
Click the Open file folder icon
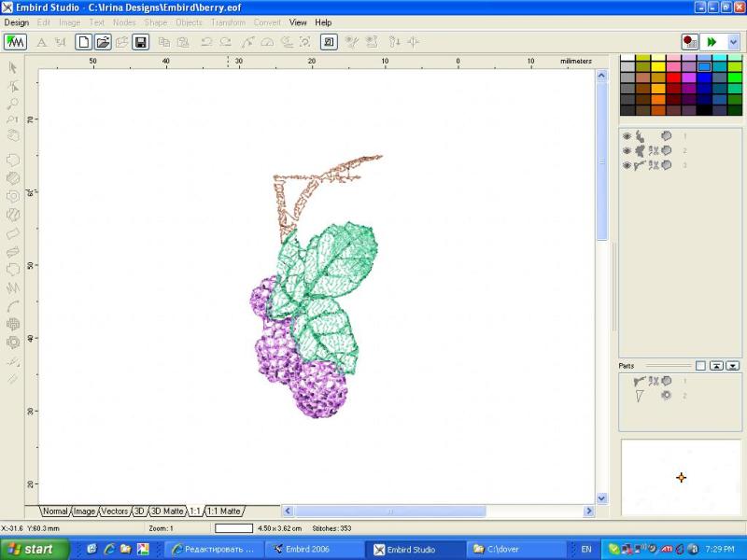(103, 42)
